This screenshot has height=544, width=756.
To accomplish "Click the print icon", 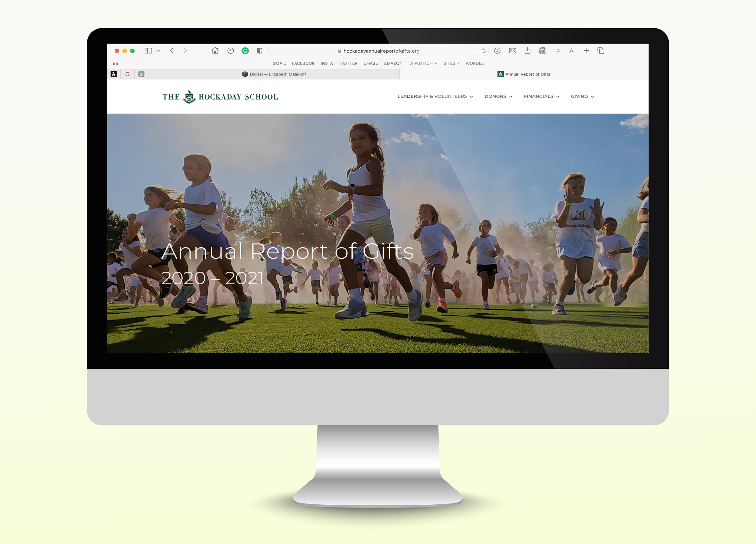I will (x=542, y=51).
